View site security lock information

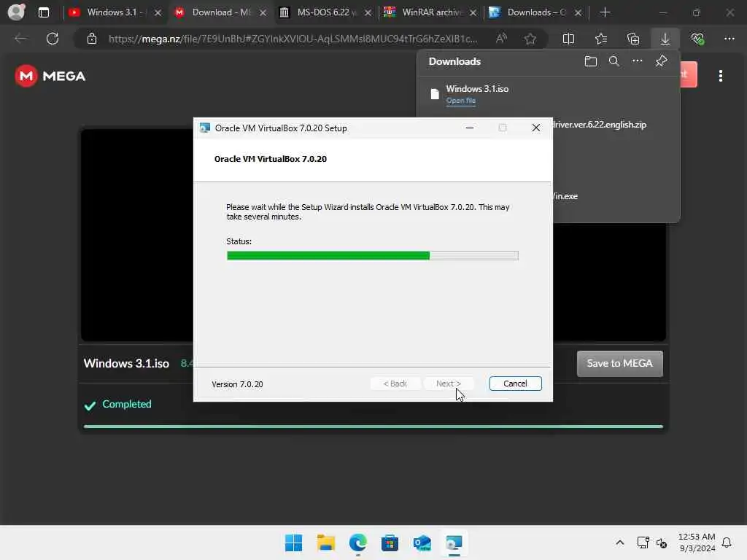click(92, 39)
